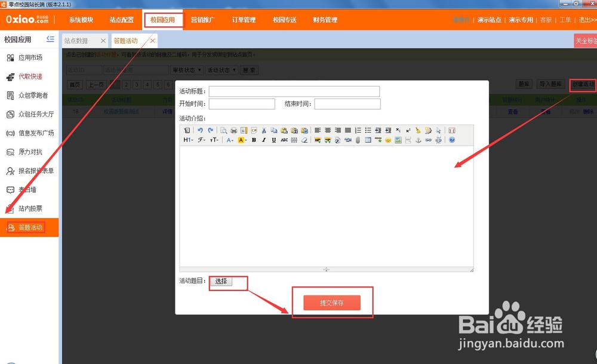The width and height of the screenshot is (597, 364).
Task: Open 系统模块 top menu
Action: [x=81, y=20]
